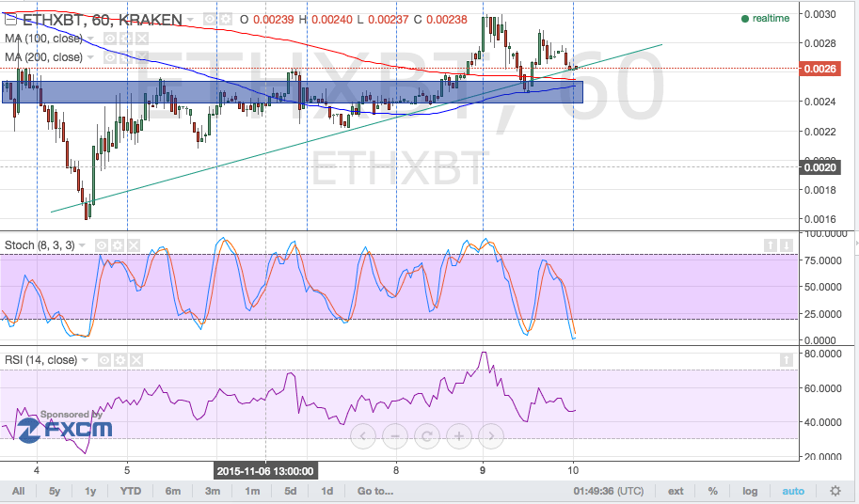This screenshot has height=504, width=859.
Task: Click date '9' on the time axis
Action: click(483, 470)
